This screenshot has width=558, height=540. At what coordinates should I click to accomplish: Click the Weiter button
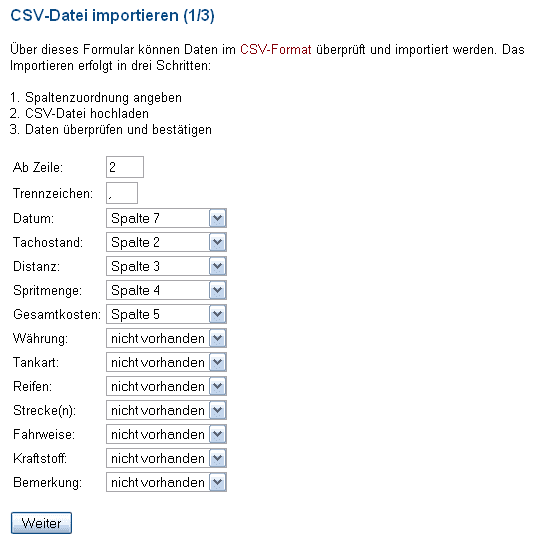click(x=41, y=523)
